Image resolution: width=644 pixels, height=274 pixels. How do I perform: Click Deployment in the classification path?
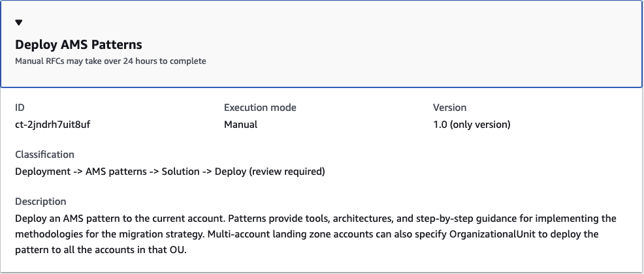point(42,172)
